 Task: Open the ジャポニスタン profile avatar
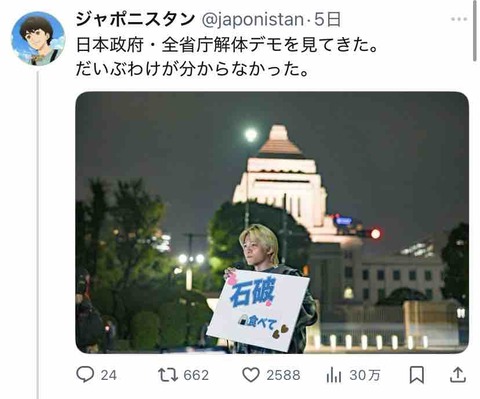click(x=38, y=38)
